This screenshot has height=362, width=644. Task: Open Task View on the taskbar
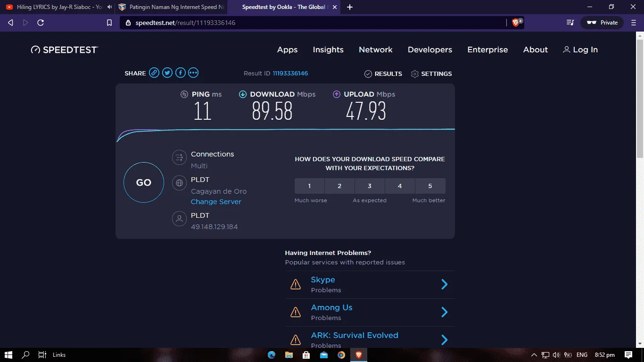coord(42,355)
